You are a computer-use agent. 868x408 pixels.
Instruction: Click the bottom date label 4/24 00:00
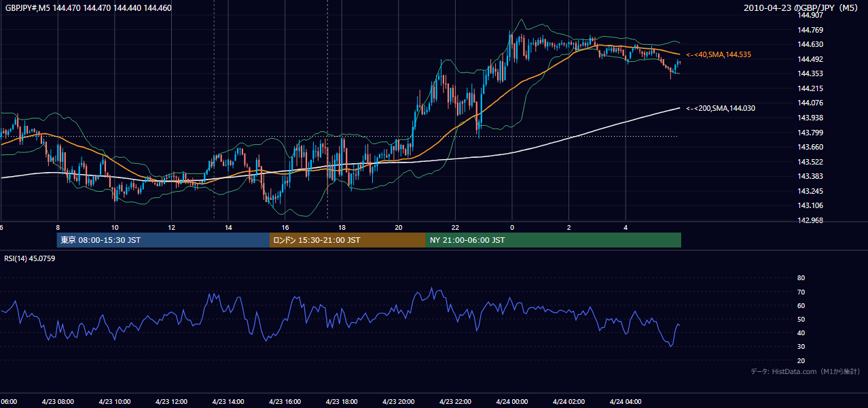tap(512, 401)
